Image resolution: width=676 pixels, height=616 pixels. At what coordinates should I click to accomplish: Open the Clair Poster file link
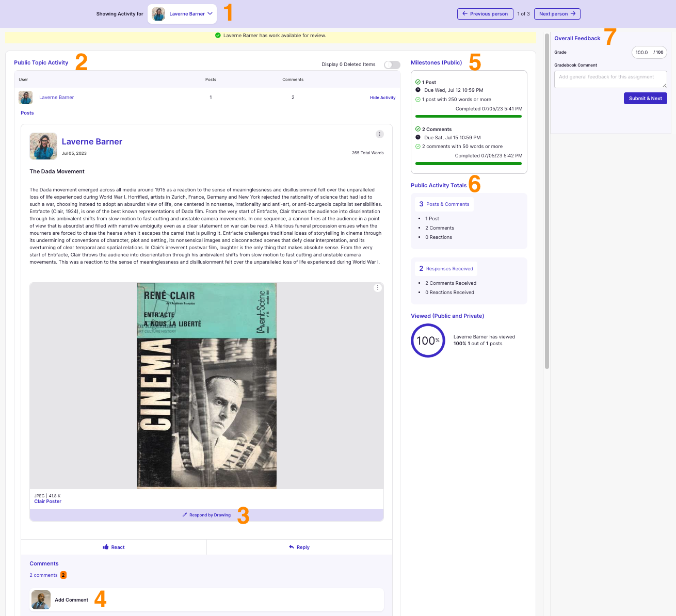point(47,501)
